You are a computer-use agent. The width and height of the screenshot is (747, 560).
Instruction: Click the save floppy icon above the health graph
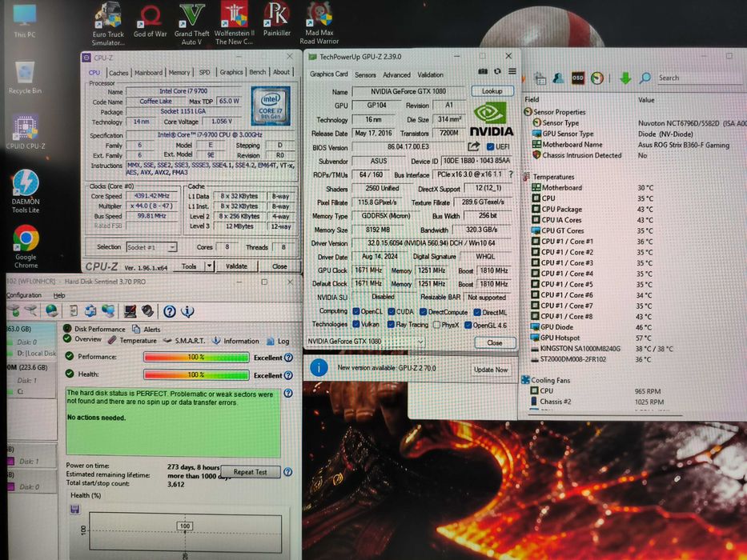click(x=74, y=510)
